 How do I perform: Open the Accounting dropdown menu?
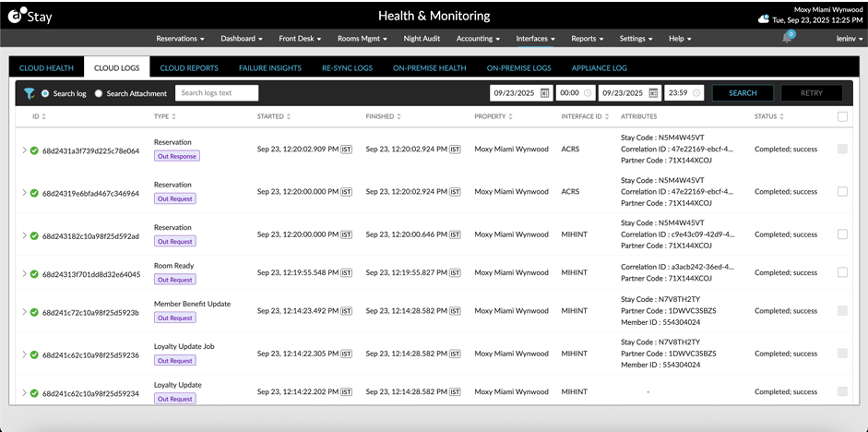tap(479, 39)
